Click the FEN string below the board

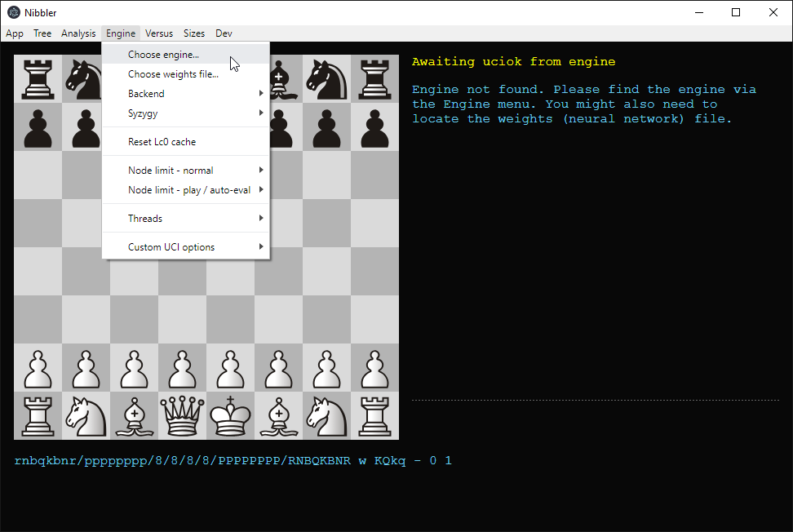click(233, 461)
